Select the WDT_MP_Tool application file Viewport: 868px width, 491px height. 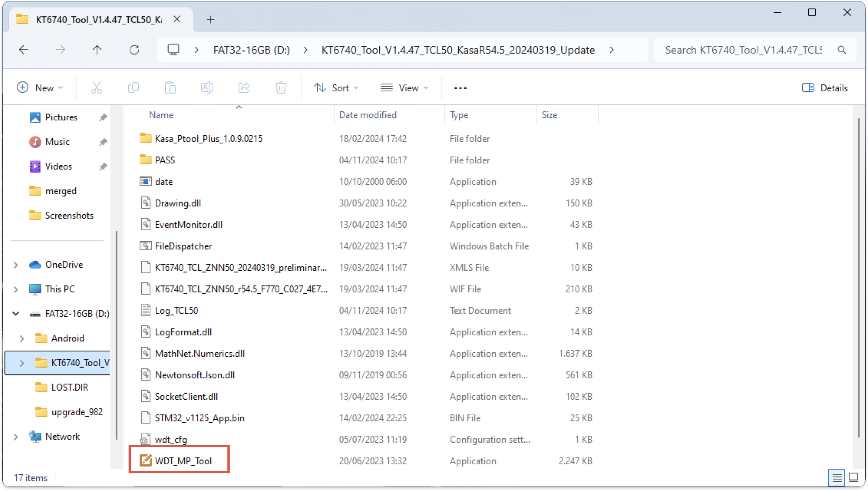pyautogui.click(x=183, y=461)
